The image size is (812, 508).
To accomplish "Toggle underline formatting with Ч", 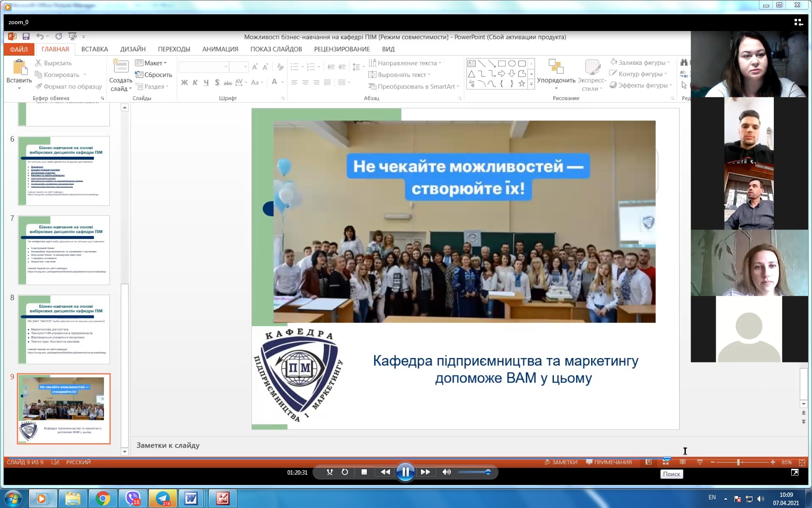I will coord(206,82).
